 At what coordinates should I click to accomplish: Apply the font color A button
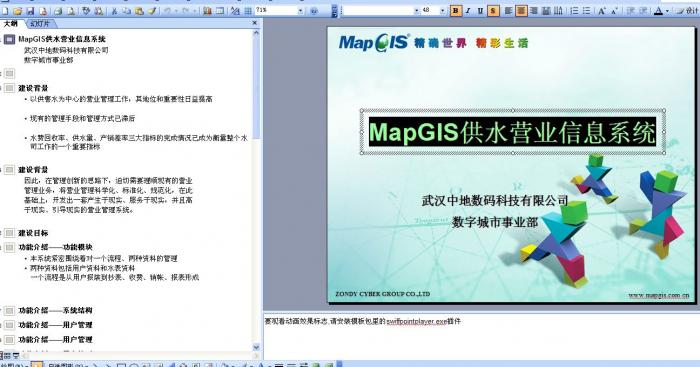point(658,11)
